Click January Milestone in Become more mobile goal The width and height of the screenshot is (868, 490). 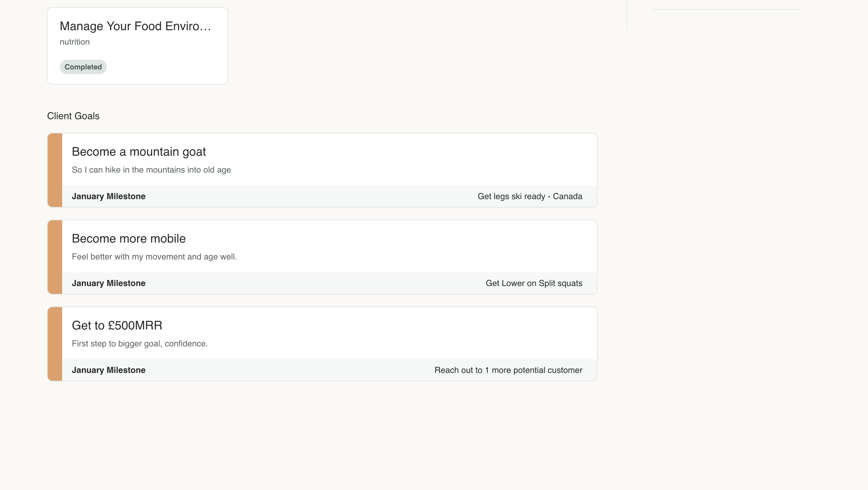click(x=109, y=283)
